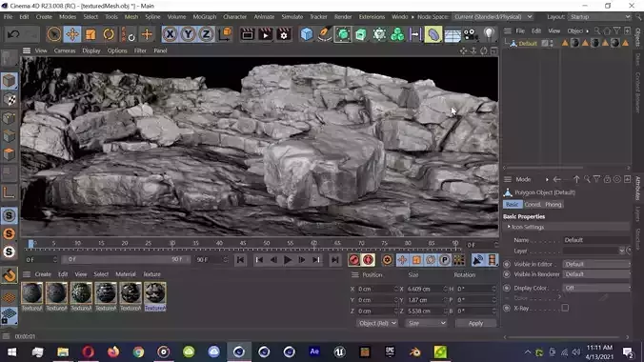Screen dimensions: 644x362
Task: Open material manager Create menu
Action: click(43, 274)
